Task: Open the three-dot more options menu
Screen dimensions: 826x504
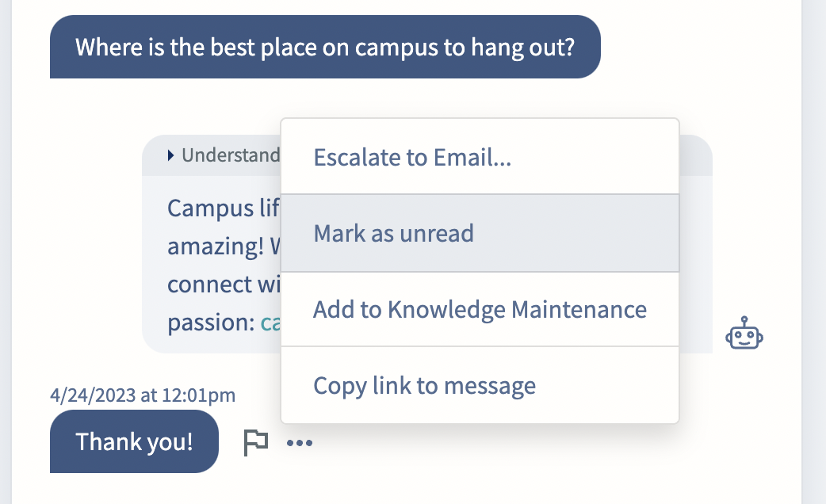Action: click(x=299, y=443)
